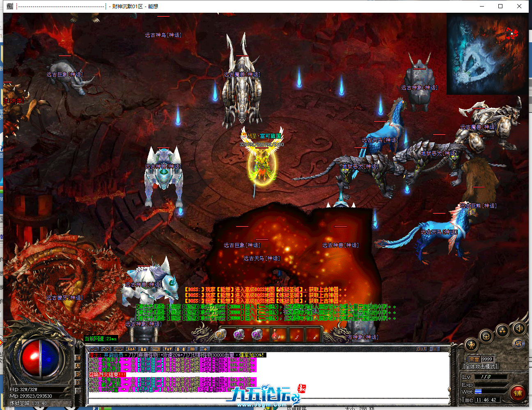Image resolution: width=532 pixels, height=410 pixels.
Task: Use the purple scroll in belt slot 2
Action: [238, 334]
